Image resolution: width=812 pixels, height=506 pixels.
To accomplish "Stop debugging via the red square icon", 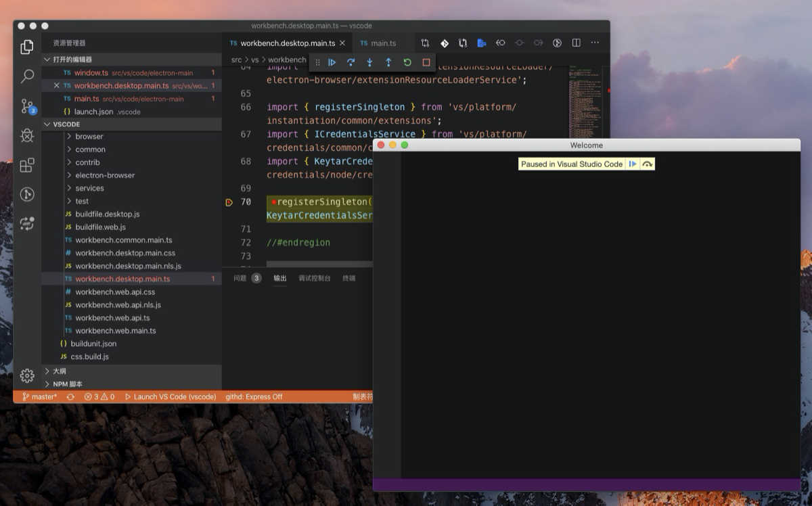I will [426, 62].
